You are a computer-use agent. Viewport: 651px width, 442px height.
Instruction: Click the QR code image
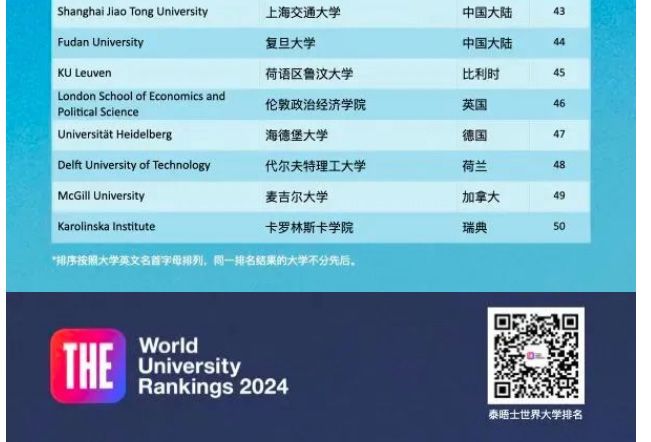coord(536,356)
